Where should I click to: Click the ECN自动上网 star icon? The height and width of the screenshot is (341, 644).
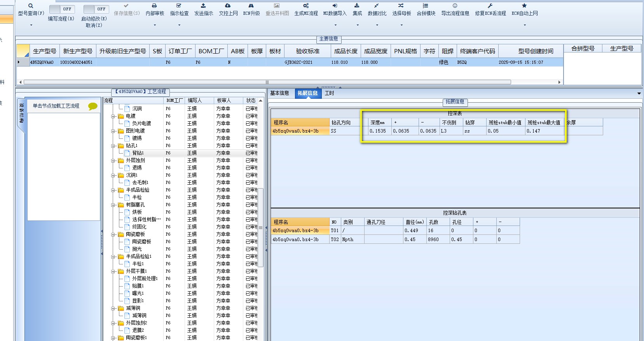524,6
